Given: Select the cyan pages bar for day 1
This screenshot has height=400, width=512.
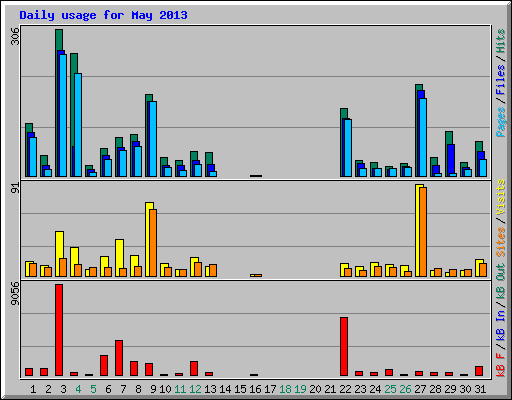Looking at the screenshot, I should [33, 157].
